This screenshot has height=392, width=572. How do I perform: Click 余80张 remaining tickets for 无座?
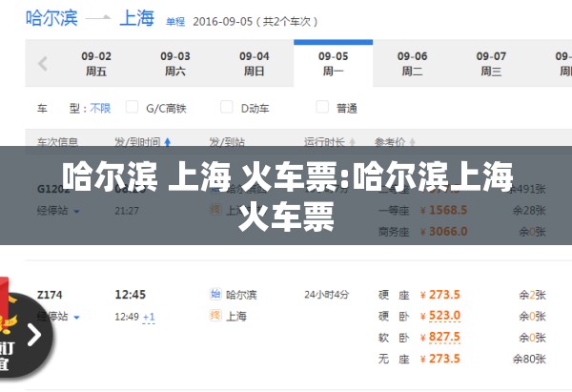pyautogui.click(x=529, y=360)
